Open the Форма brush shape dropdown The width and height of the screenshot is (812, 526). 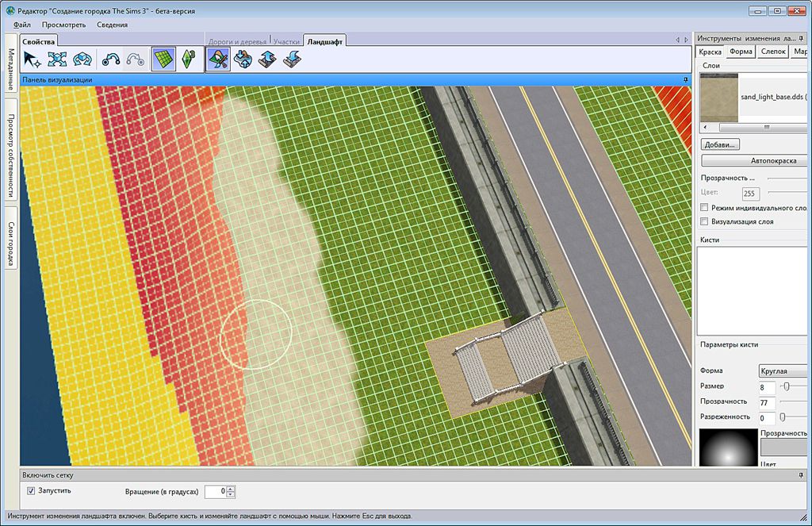[782, 371]
